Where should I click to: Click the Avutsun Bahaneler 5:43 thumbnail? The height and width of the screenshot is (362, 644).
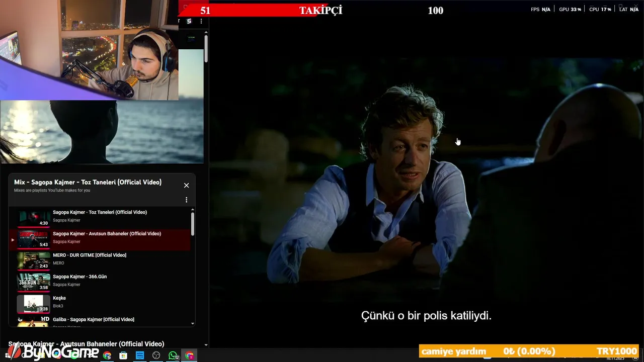[34, 239]
